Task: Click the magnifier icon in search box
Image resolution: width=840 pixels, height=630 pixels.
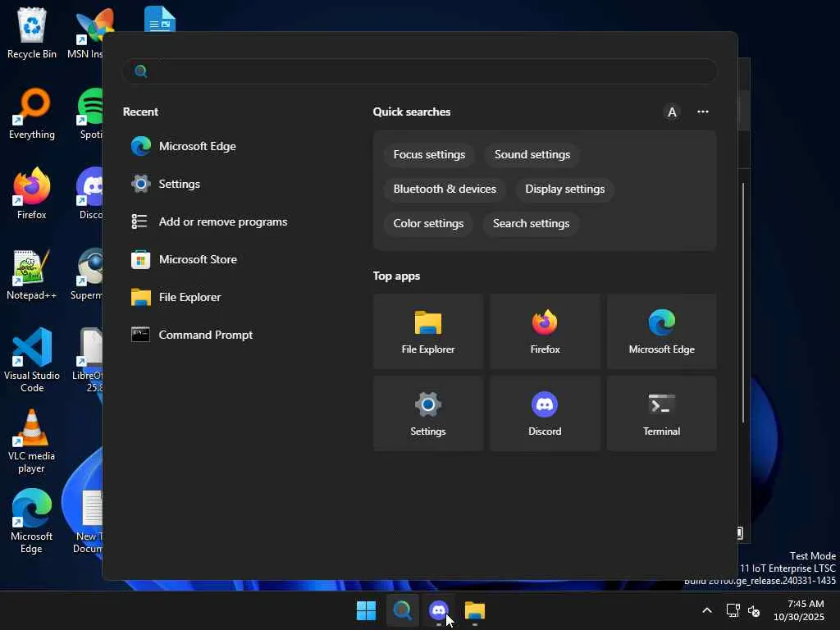Action: [141, 71]
